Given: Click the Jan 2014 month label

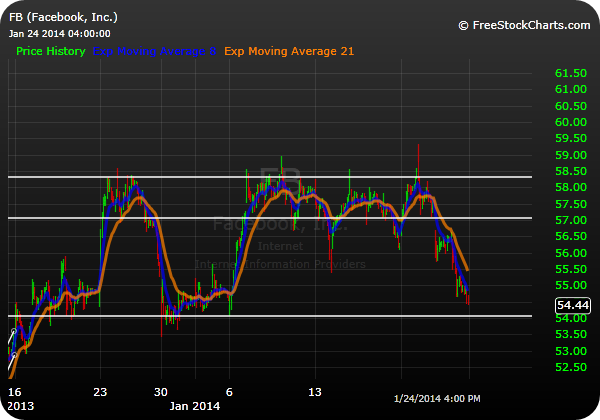Looking at the screenshot, I should [195, 406].
